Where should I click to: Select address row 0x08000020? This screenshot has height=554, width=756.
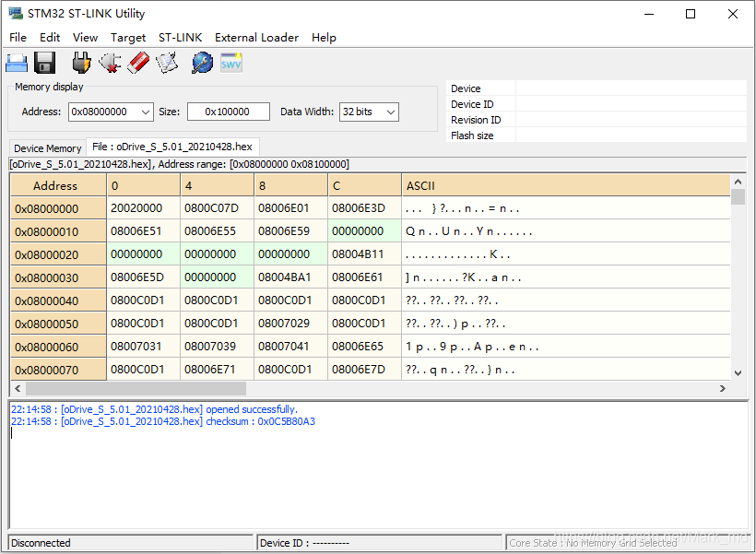[58, 254]
